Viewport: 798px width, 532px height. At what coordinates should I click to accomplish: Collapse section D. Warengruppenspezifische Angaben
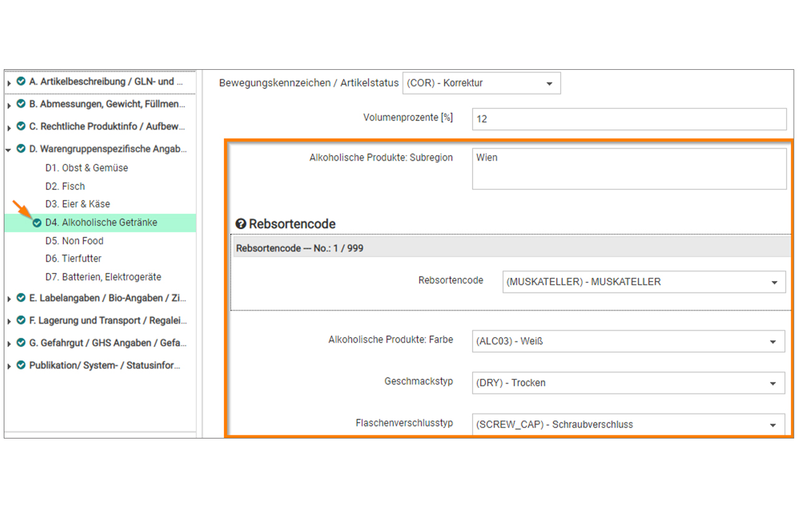9,150
